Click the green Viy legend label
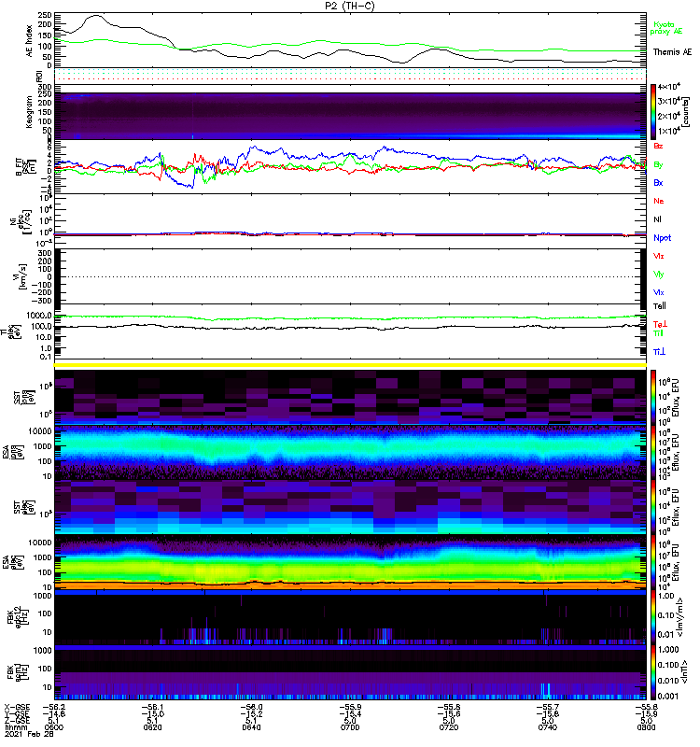 [x=658, y=275]
